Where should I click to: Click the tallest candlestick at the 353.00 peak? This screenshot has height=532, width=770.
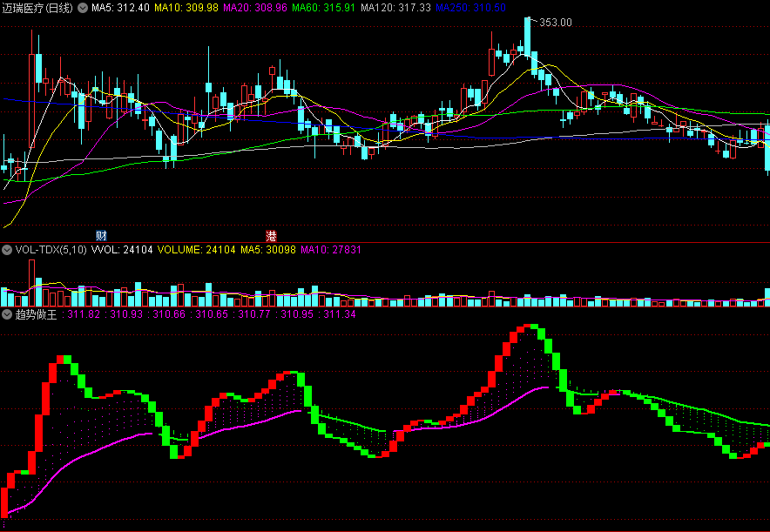click(527, 37)
